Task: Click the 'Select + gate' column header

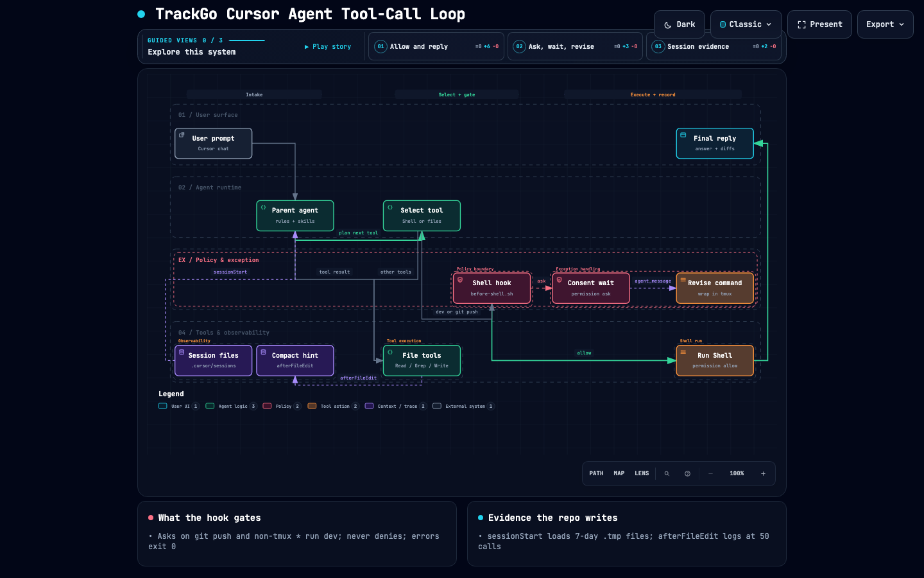Action: click(457, 94)
